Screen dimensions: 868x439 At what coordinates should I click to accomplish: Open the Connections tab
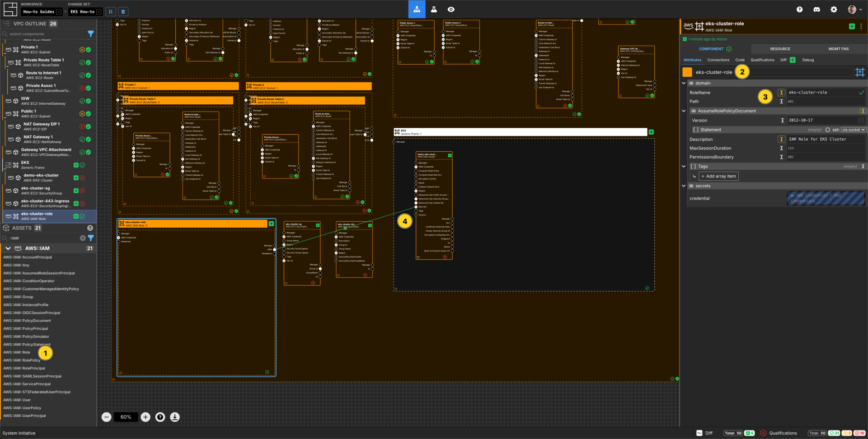[718, 60]
